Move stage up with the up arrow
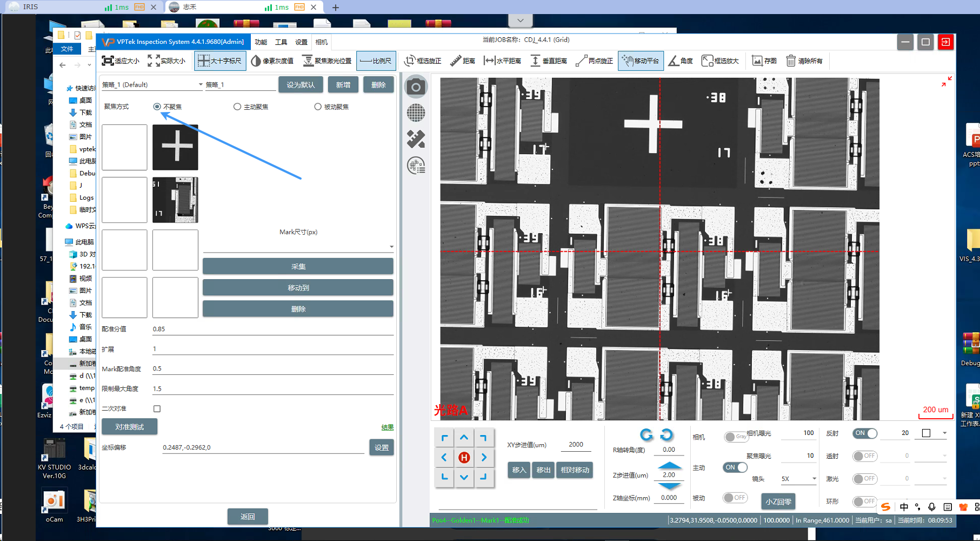 click(x=464, y=438)
